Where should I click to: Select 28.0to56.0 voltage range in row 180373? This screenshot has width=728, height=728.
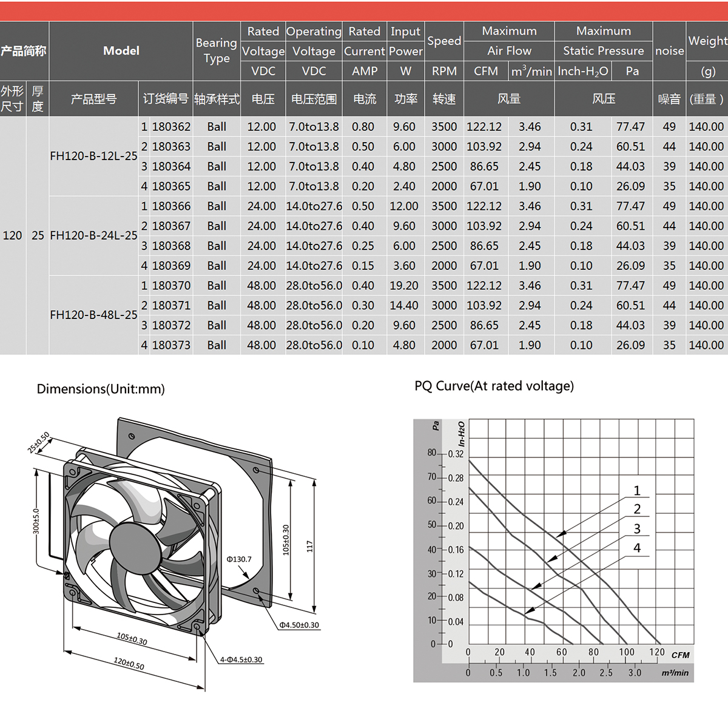point(314,345)
